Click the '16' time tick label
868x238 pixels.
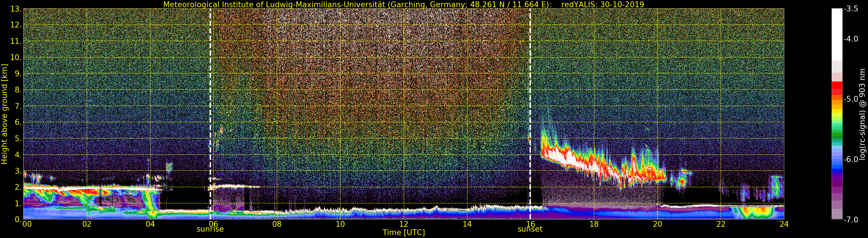[530, 224]
